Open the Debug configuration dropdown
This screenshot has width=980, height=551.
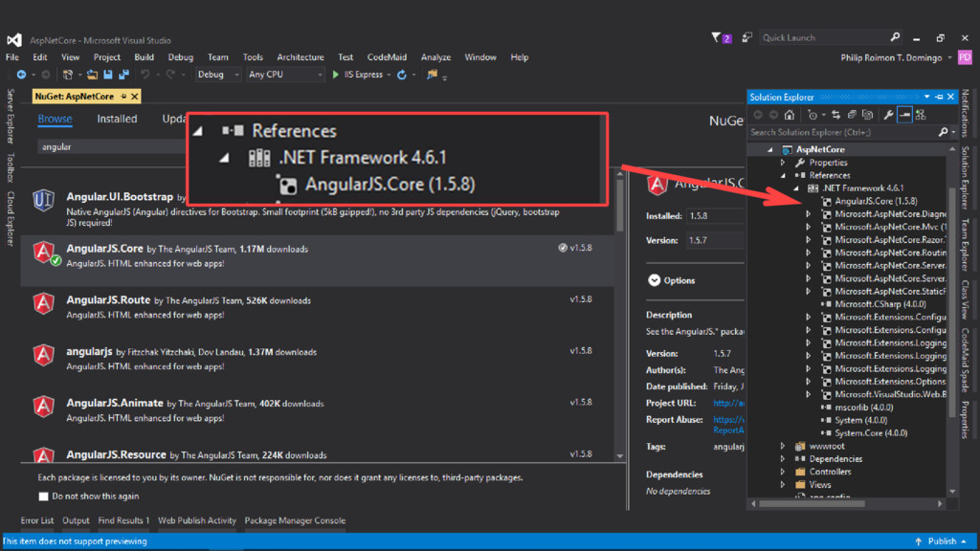(217, 75)
